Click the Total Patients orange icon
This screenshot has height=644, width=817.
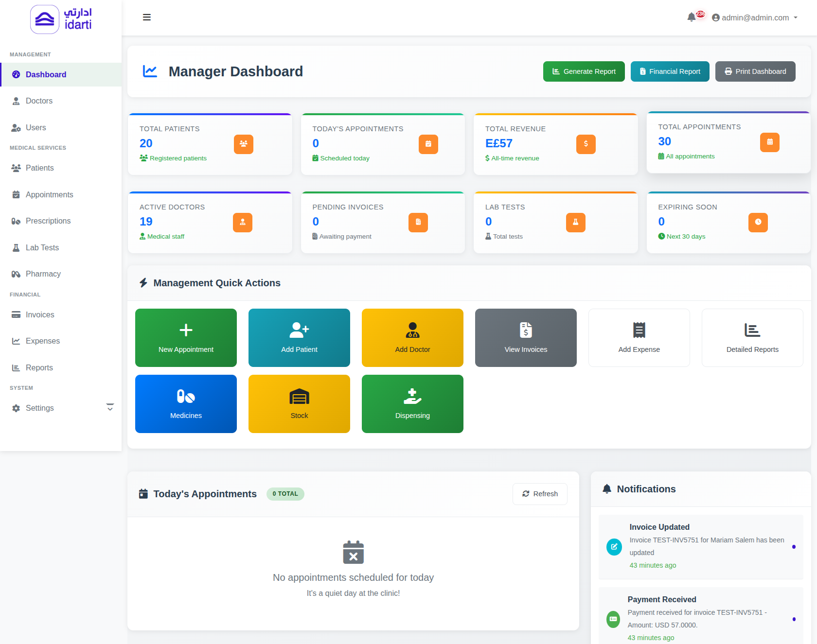pos(243,144)
